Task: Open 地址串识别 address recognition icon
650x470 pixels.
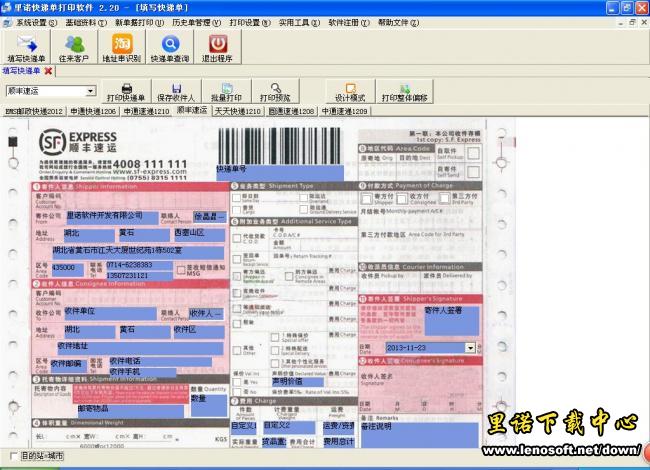Action: (121, 47)
